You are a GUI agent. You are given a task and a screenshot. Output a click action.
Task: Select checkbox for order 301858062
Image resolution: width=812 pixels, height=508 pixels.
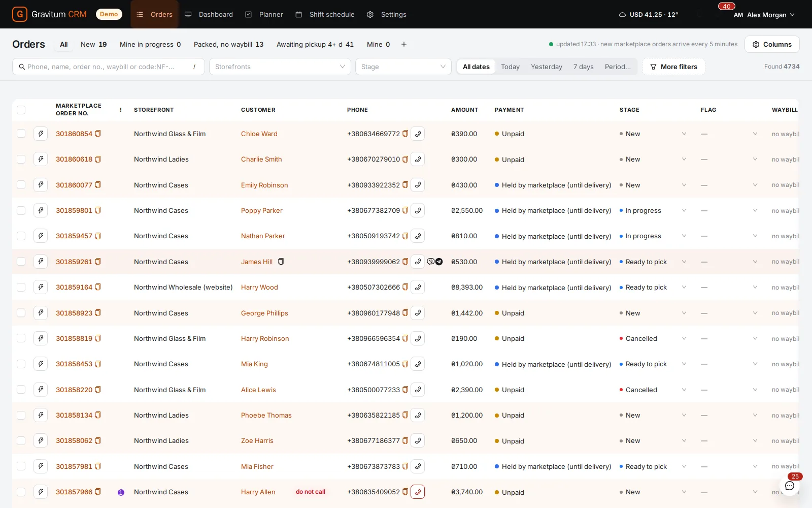click(x=21, y=440)
